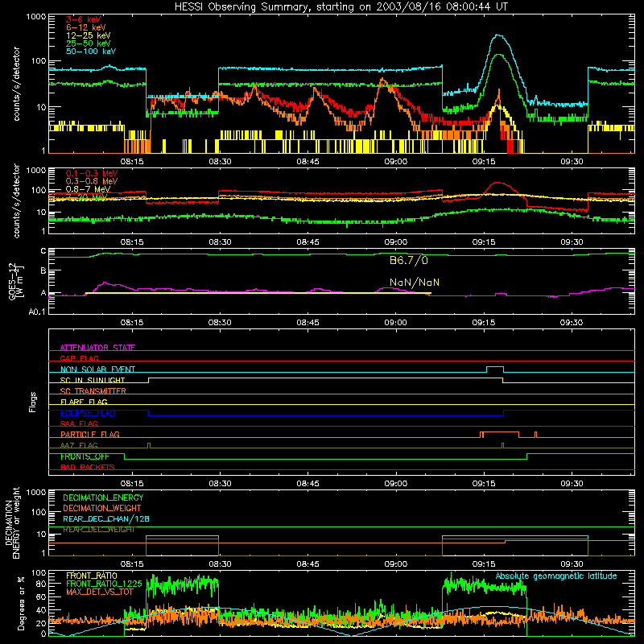Click the 0.8-7 MeV legend label
The width and height of the screenshot is (644, 644).
(x=89, y=189)
